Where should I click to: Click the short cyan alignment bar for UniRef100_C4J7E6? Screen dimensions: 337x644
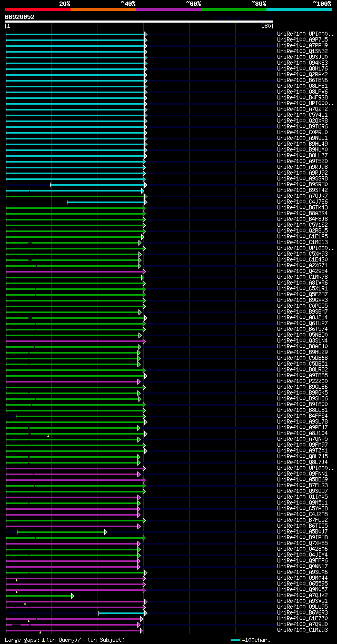(x=107, y=202)
